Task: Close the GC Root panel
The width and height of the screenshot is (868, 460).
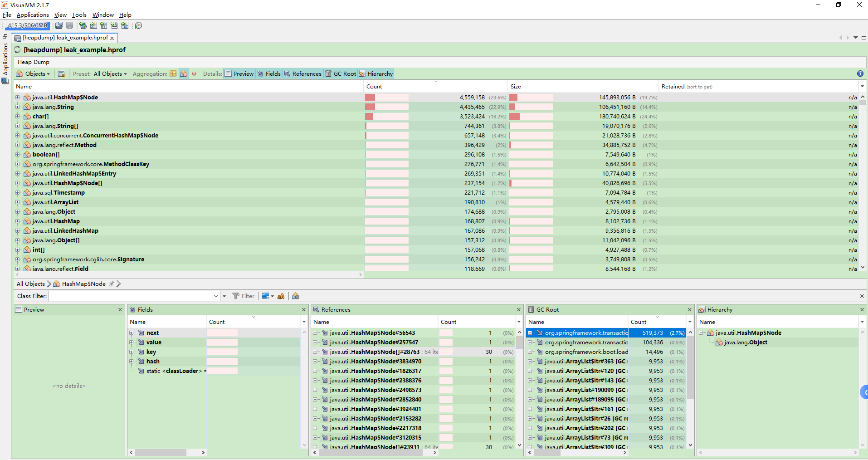Action: tap(690, 309)
